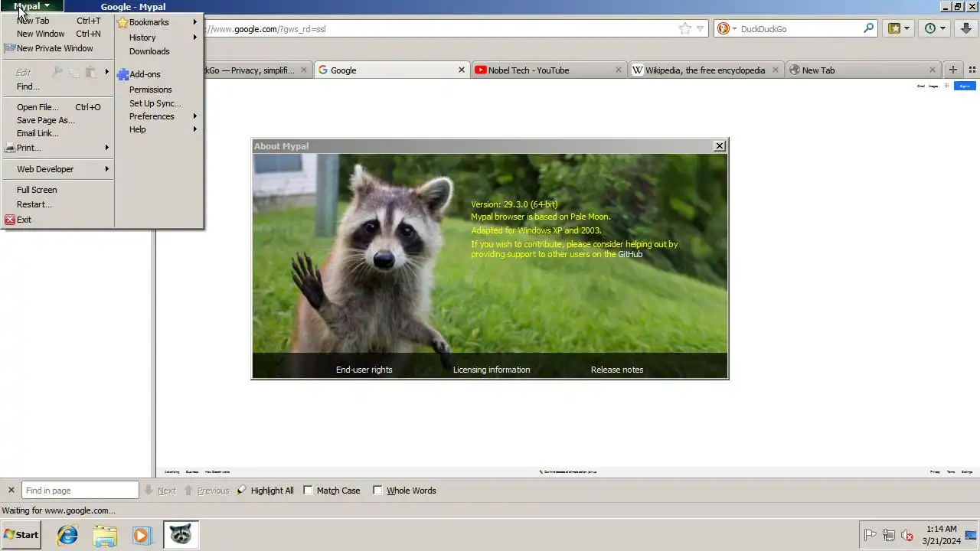Screen dimensions: 980x551
Task: Open a new tab with plus button
Action: click(953, 70)
